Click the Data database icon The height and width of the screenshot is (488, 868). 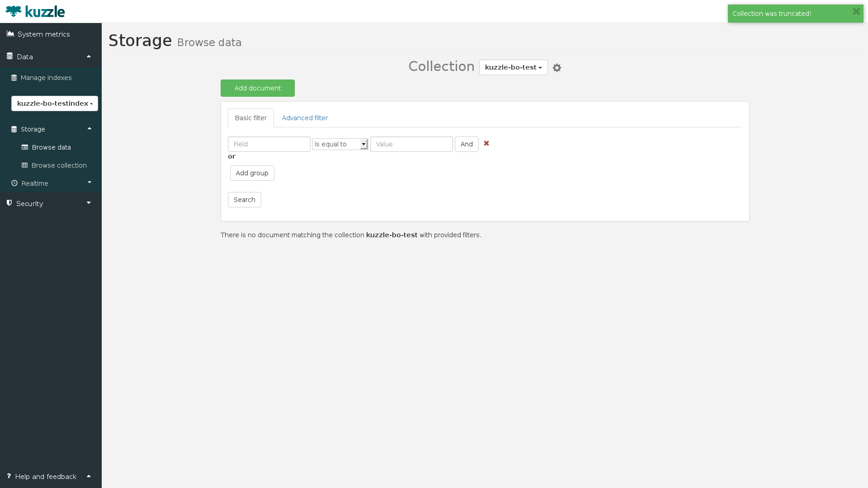pos(9,56)
